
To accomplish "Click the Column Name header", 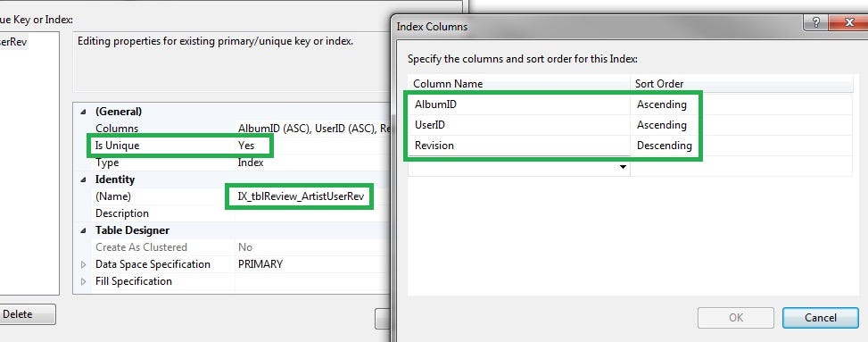I will click(x=519, y=84).
